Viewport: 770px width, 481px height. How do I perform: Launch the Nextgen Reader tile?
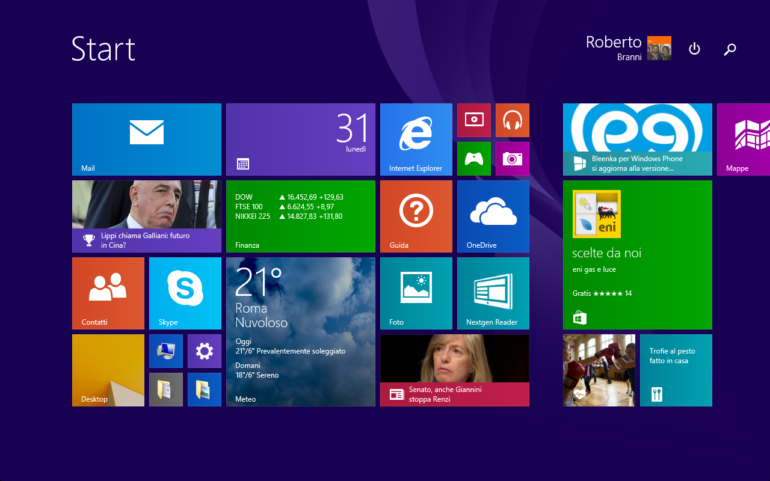493,293
